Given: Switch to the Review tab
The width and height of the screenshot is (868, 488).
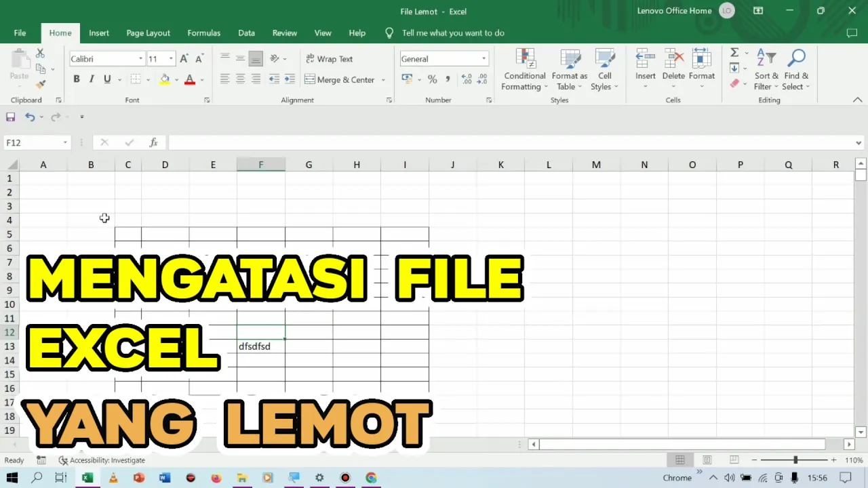Looking at the screenshot, I should pos(285,33).
